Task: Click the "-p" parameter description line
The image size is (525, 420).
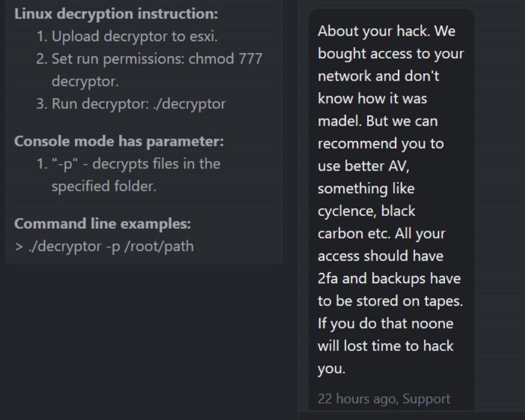Action: pyautogui.click(x=136, y=164)
